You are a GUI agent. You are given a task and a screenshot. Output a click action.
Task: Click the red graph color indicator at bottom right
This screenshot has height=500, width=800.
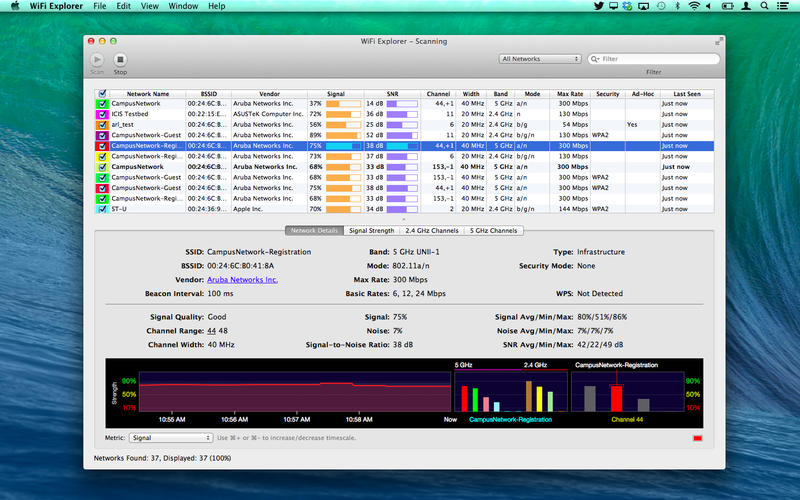697,438
